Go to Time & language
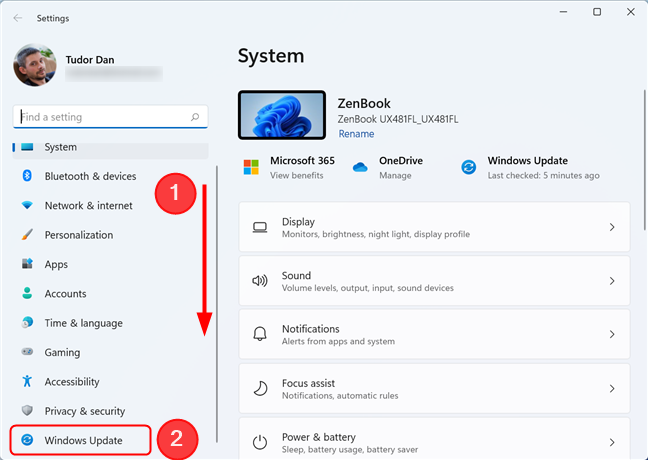 tap(110, 323)
